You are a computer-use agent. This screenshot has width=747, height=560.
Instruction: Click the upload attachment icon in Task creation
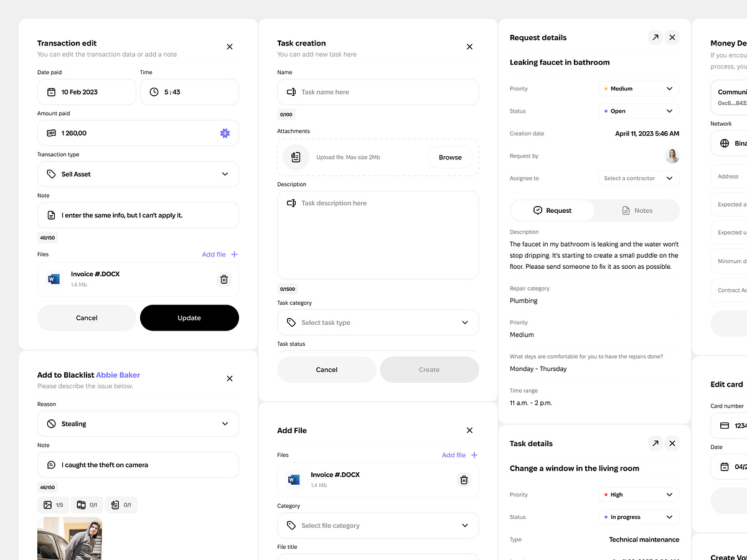click(296, 157)
